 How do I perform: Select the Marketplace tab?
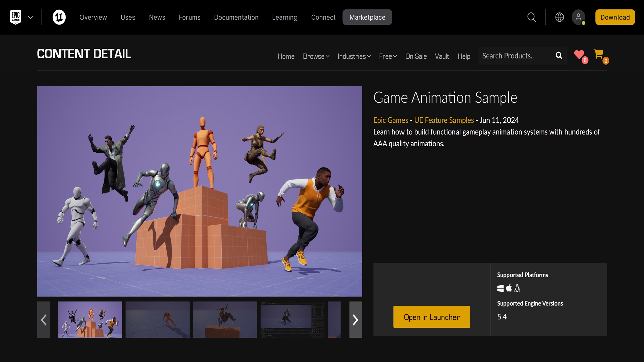coord(367,17)
